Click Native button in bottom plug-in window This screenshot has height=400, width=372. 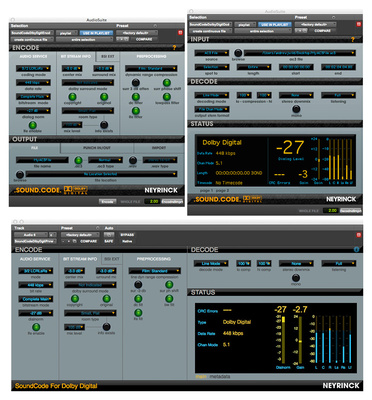tap(127, 241)
